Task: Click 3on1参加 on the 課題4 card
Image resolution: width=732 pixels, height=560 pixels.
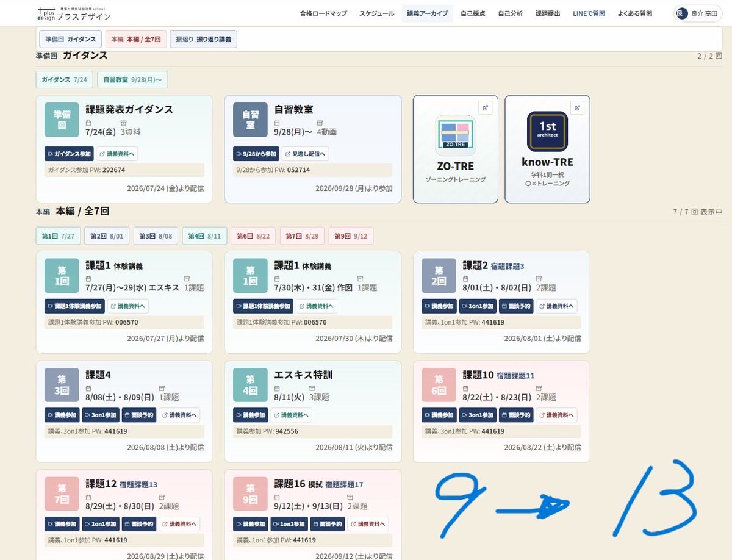Action: (101, 415)
